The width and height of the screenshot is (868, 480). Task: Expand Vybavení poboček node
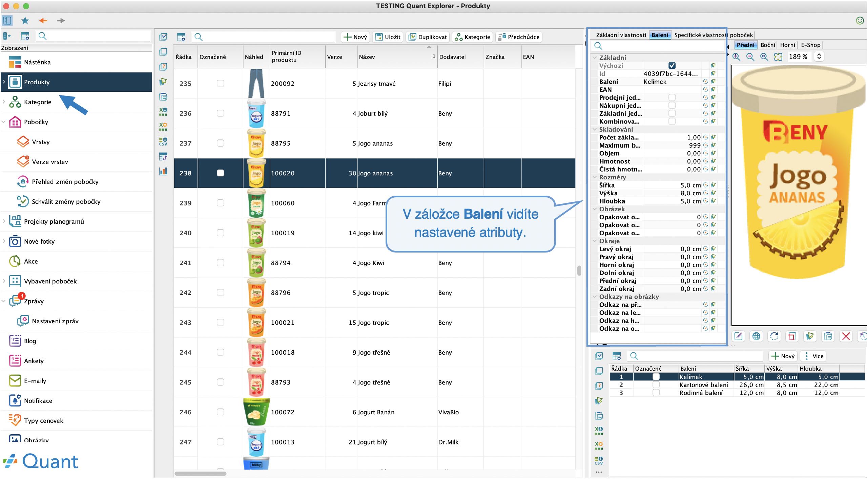tap(4, 281)
